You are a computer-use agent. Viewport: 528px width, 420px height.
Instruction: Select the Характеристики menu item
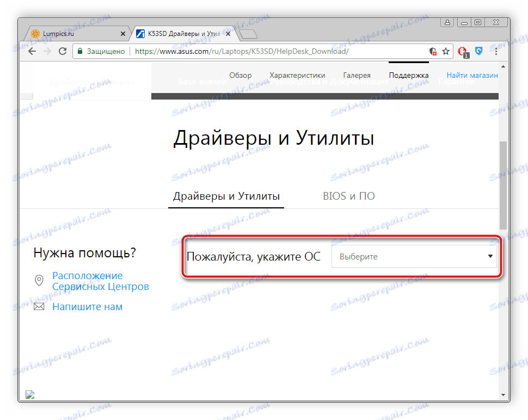(297, 75)
